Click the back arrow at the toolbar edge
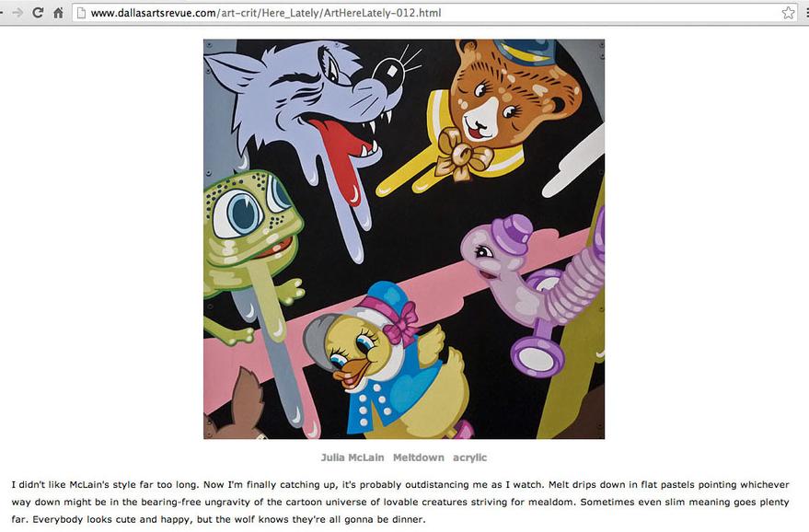The image size is (809, 532). tap(2, 12)
